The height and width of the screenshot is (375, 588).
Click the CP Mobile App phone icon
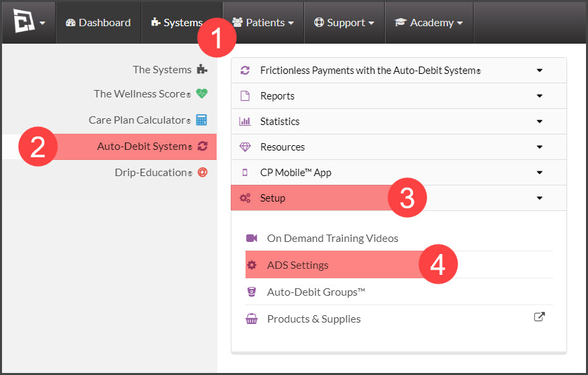pos(245,172)
